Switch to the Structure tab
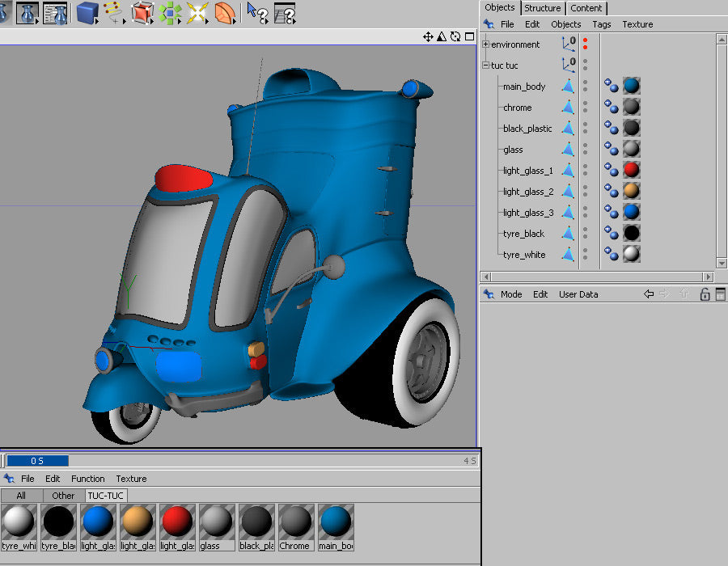The width and height of the screenshot is (728, 566). pyautogui.click(x=542, y=8)
